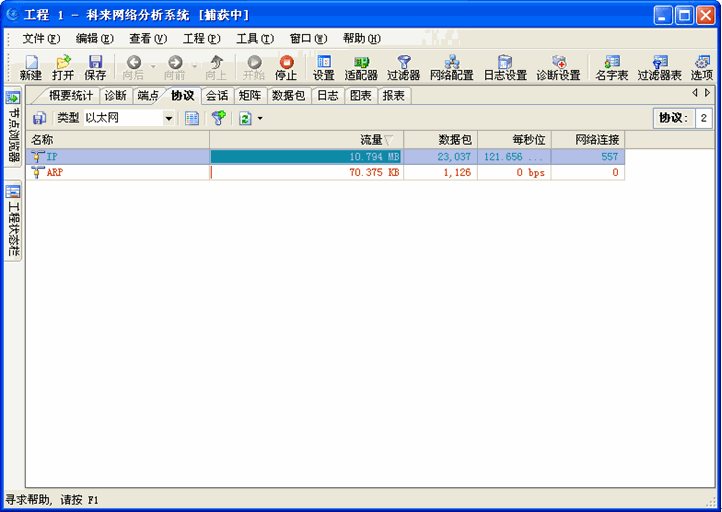Click the 协议 count field showing 2
722x512 pixels.
pyautogui.click(x=703, y=118)
